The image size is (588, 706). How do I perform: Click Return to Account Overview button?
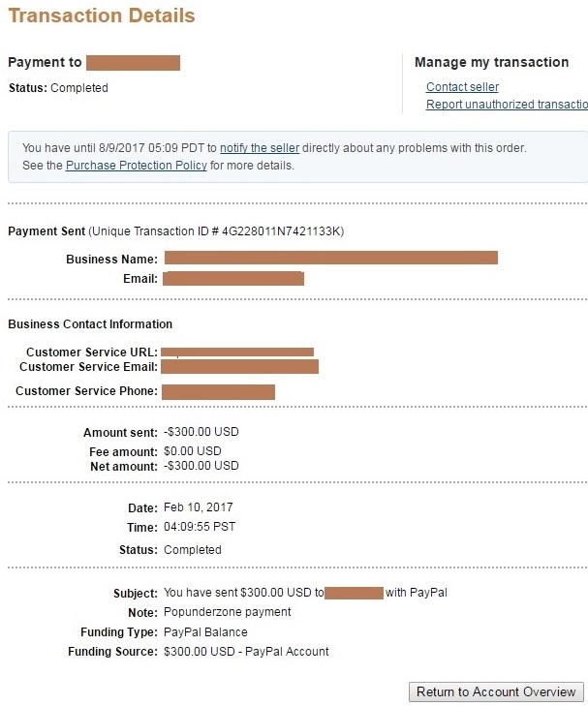pos(496,691)
